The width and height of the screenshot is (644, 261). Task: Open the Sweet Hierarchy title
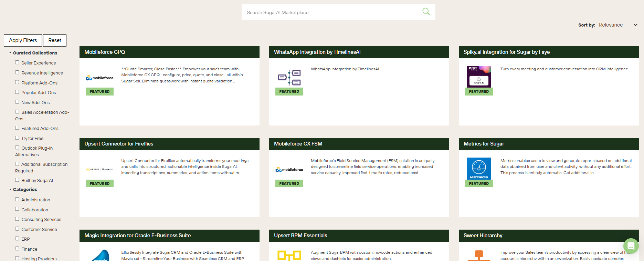pyautogui.click(x=483, y=235)
